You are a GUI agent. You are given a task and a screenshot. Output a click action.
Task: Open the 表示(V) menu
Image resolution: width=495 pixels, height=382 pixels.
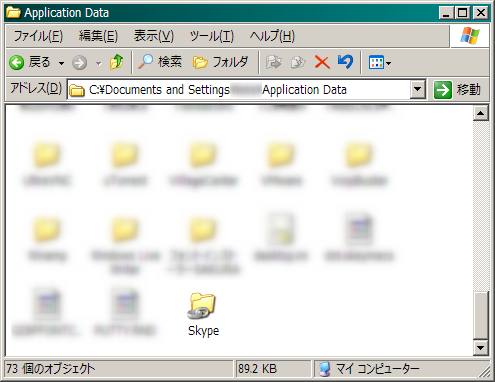154,36
